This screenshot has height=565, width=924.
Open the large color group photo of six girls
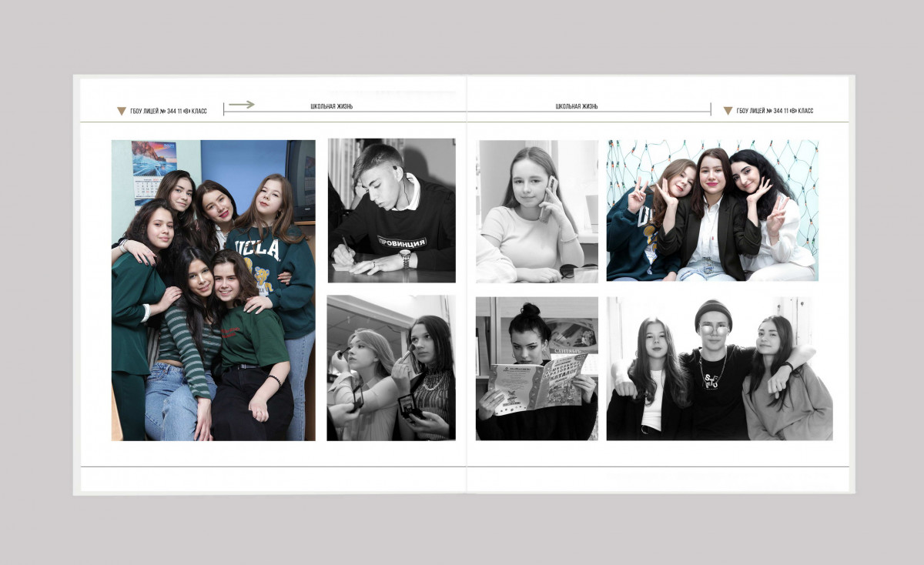213,290
